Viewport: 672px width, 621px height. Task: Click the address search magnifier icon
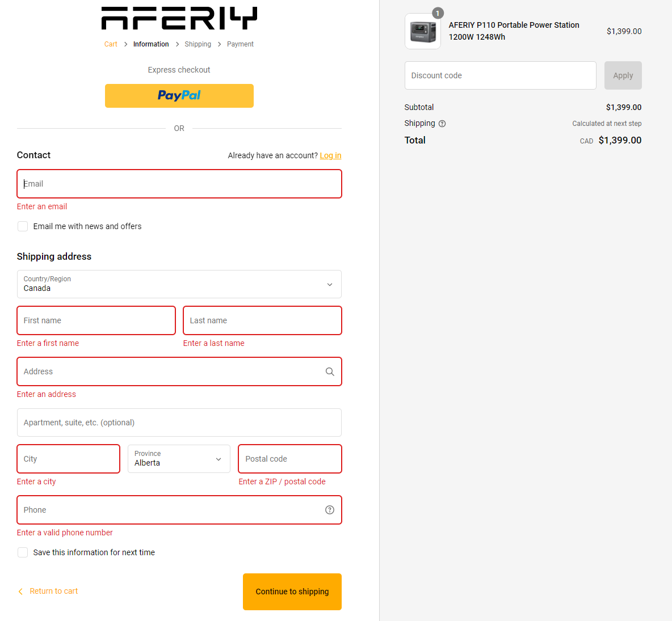tap(330, 371)
